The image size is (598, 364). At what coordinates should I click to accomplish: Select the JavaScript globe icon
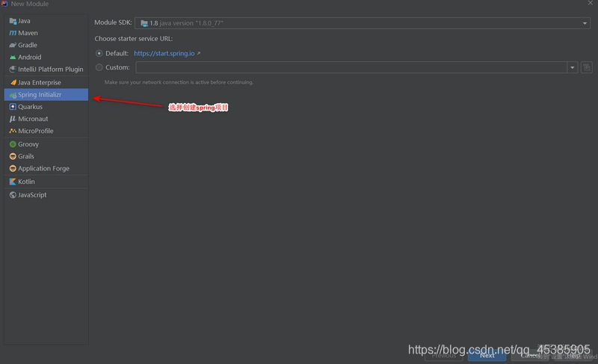pyautogui.click(x=13, y=195)
